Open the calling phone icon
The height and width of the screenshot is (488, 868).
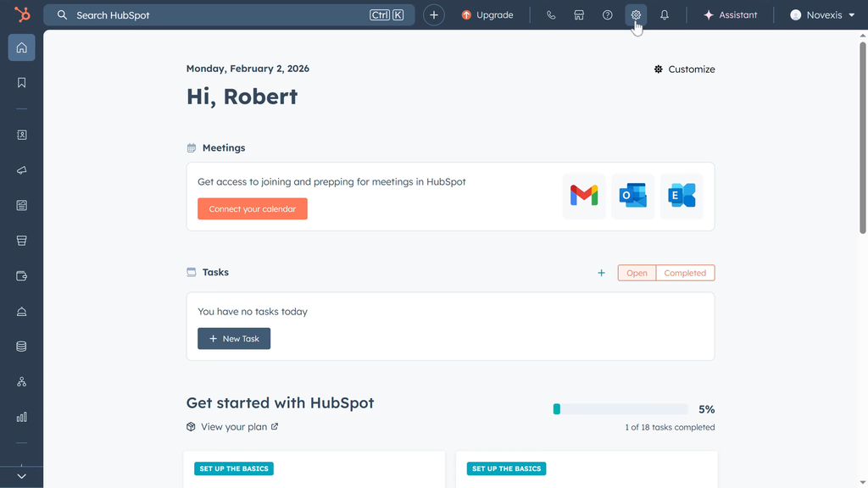(551, 15)
